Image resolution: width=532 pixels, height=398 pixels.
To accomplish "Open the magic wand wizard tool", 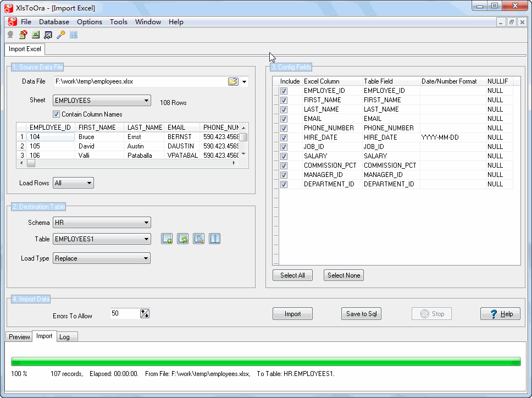I will pos(61,35).
